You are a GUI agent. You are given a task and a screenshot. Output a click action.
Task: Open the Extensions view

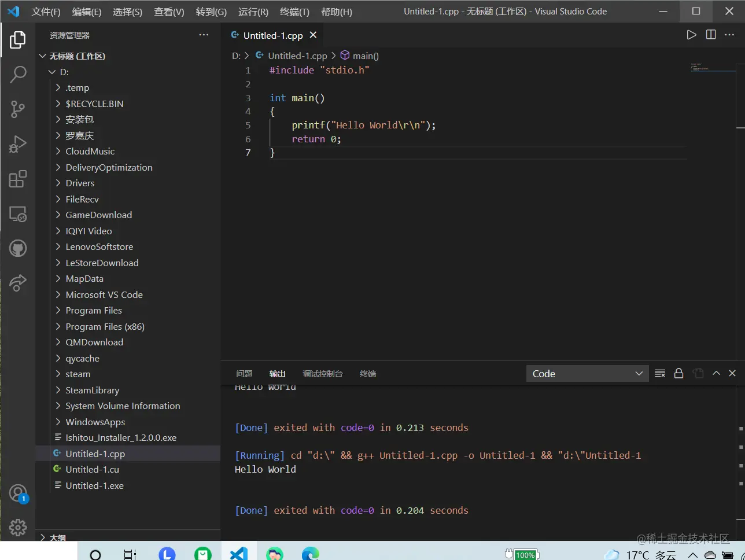pyautogui.click(x=18, y=179)
